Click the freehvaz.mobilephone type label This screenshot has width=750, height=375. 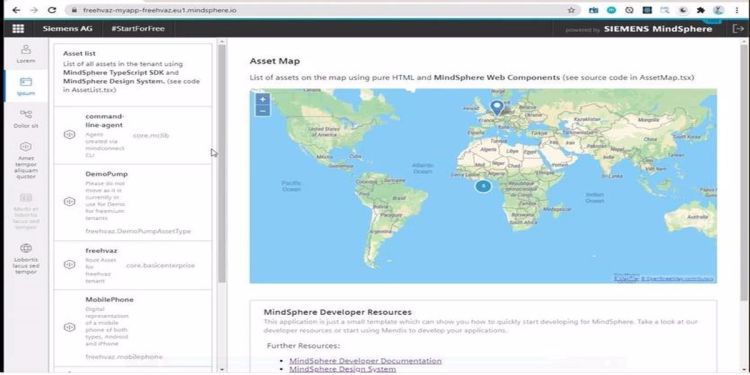coord(124,357)
